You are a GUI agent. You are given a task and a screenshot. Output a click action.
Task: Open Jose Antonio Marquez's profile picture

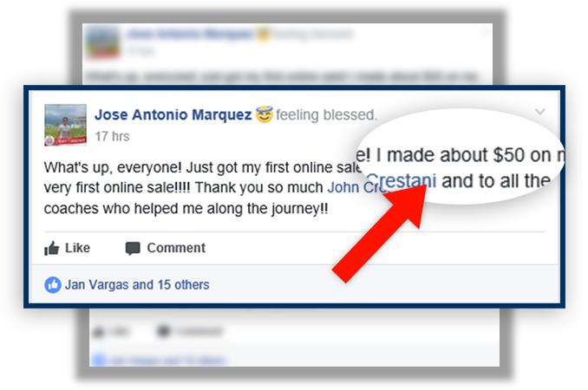66,125
